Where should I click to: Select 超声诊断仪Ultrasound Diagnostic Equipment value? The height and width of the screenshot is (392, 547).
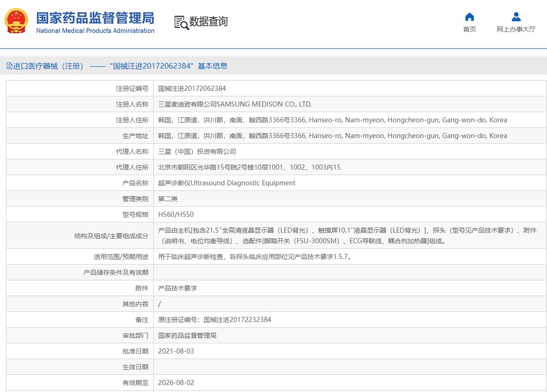coord(227,183)
